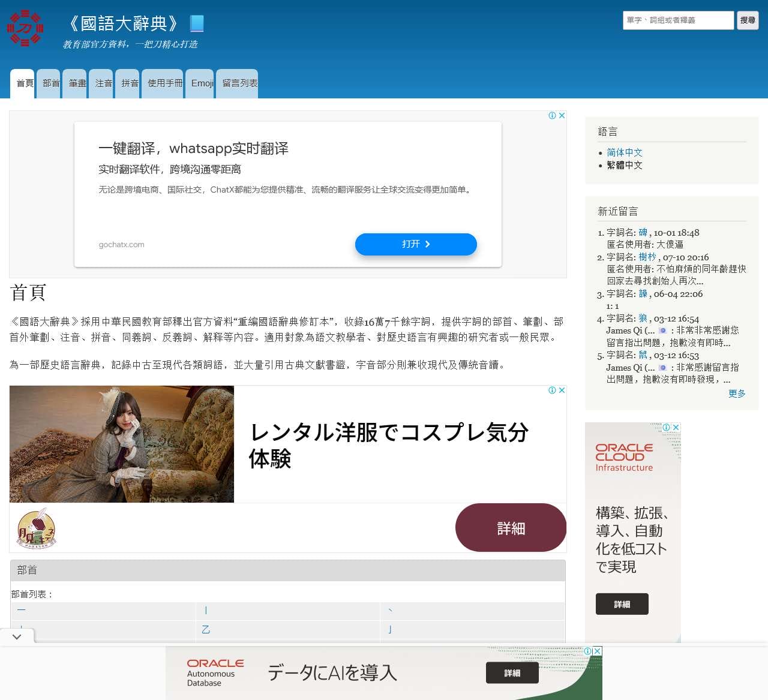Image resolution: width=768 pixels, height=700 pixels.
Task: Switch to the 注音 tab
Action: pyautogui.click(x=103, y=83)
